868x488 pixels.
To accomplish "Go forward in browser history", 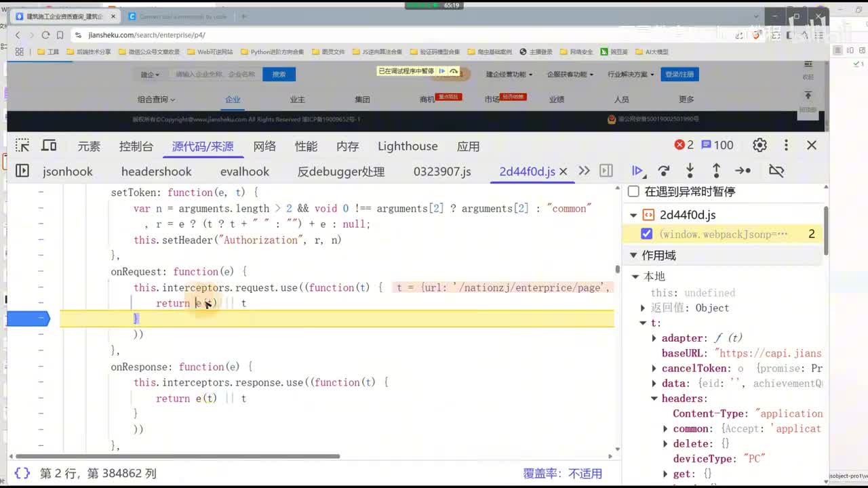I will [x=31, y=35].
